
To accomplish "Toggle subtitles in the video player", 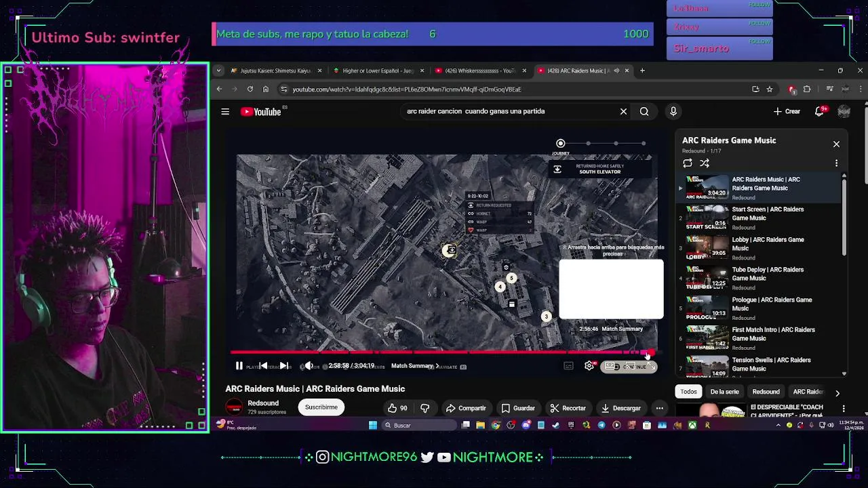I will pyautogui.click(x=568, y=366).
